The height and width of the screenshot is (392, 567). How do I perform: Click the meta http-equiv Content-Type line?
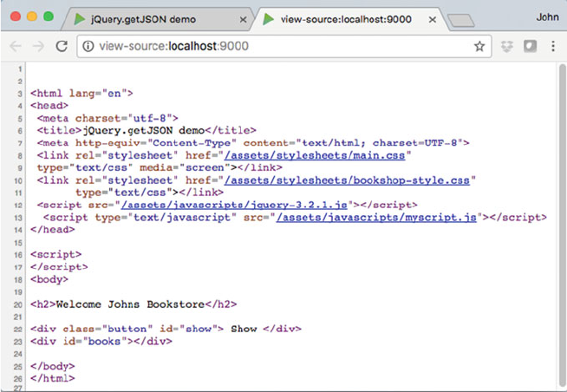tap(253, 143)
